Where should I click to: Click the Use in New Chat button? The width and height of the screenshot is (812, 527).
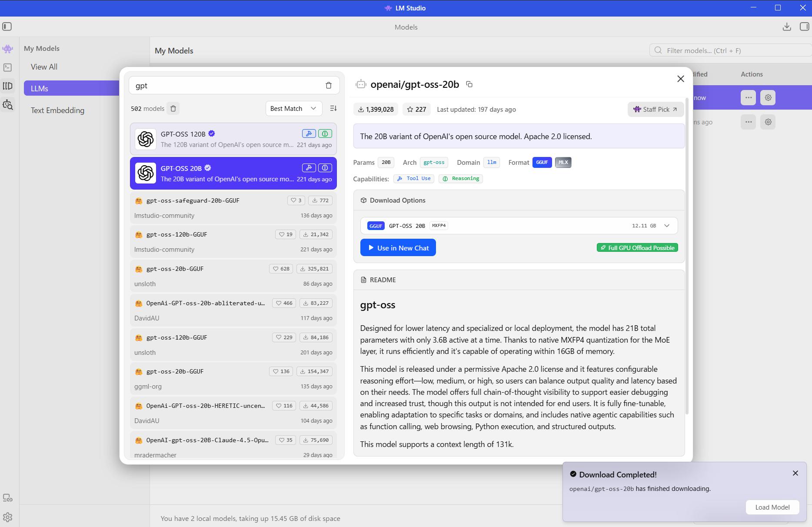pos(398,248)
